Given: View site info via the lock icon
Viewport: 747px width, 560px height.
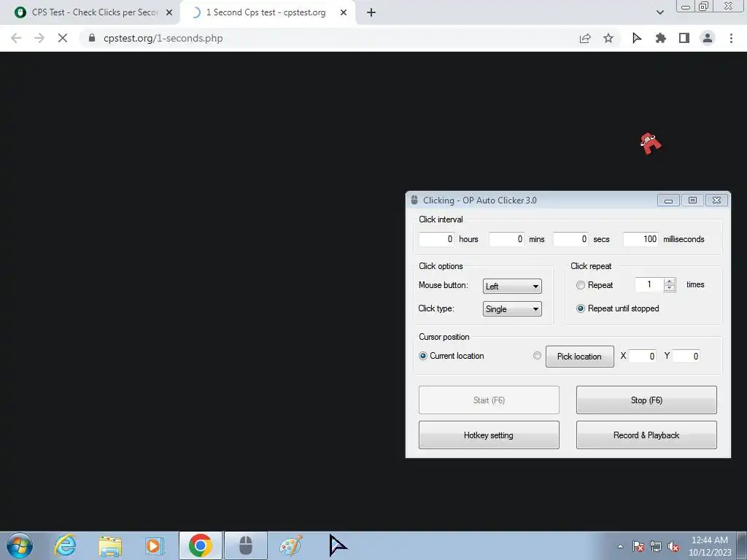Looking at the screenshot, I should click(92, 38).
